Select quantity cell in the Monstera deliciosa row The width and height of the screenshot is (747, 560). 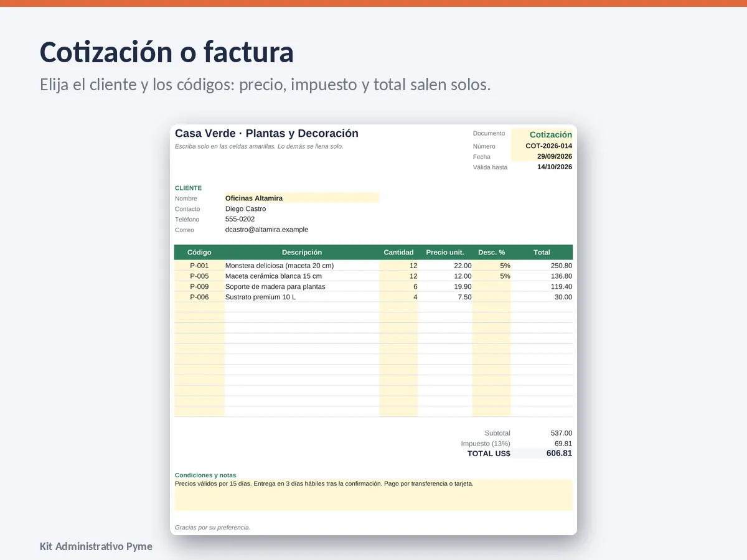coord(398,266)
